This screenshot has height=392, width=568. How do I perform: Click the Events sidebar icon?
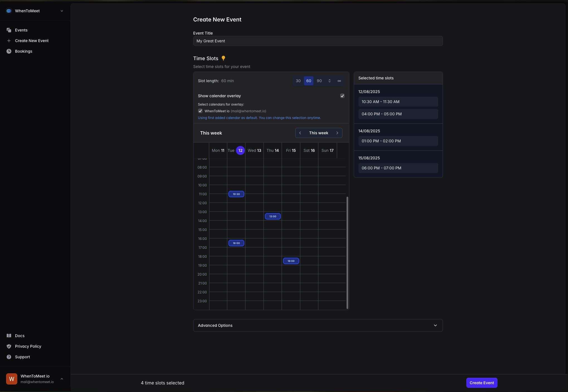pos(9,30)
